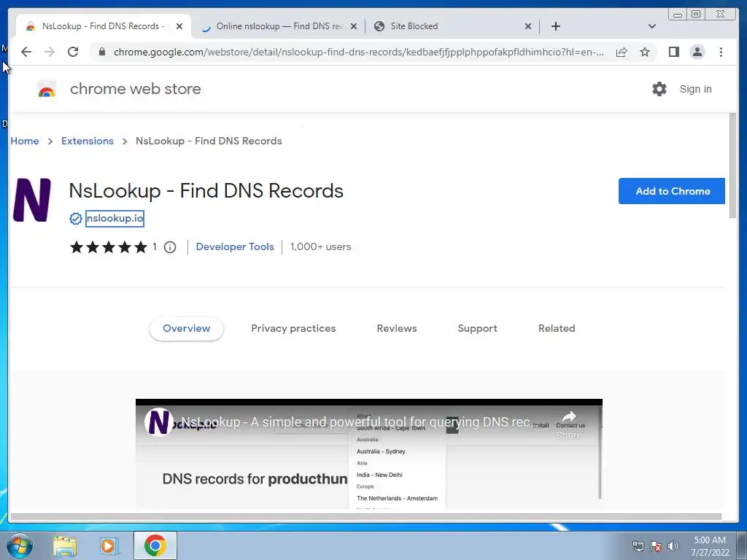
Task: Go to Extensions breadcrumb
Action: click(88, 141)
